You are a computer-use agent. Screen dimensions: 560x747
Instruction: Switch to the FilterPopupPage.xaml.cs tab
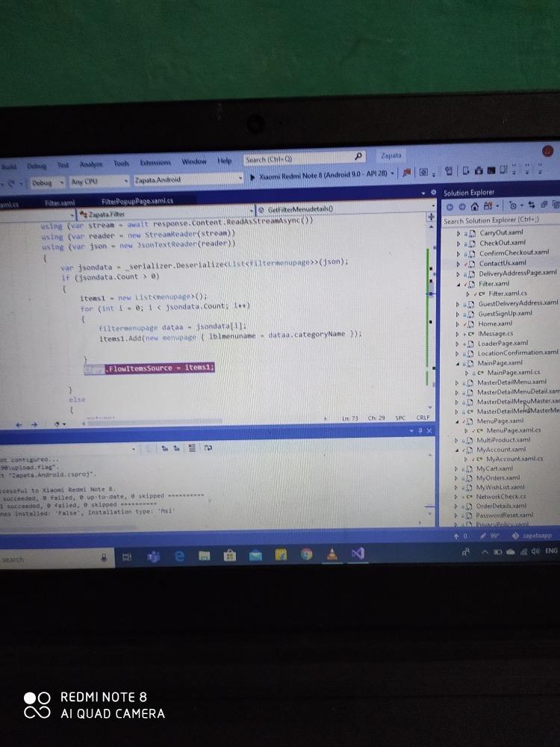click(x=137, y=201)
